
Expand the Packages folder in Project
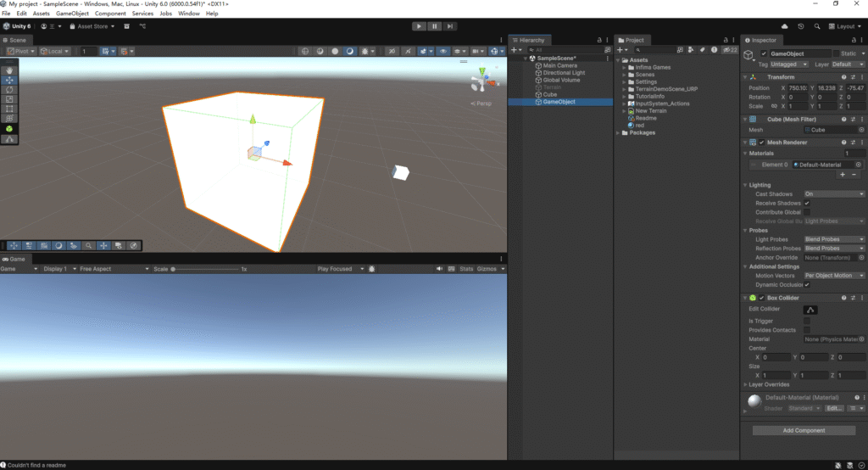click(618, 133)
